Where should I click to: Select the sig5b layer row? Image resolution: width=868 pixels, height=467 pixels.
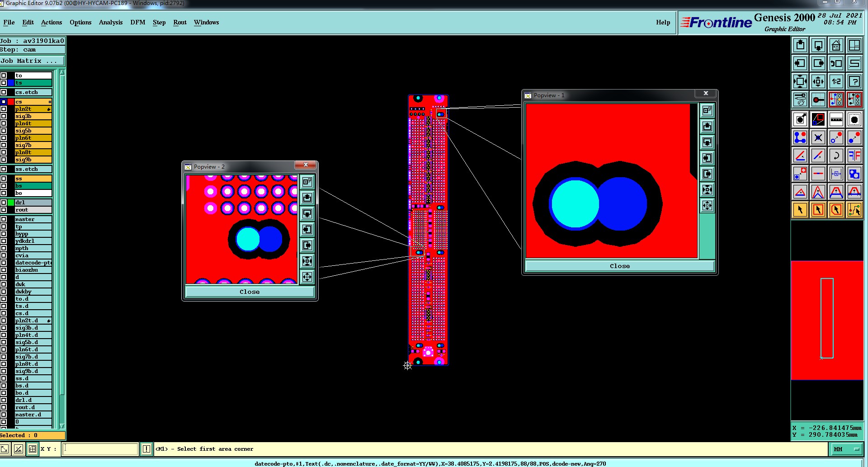pyautogui.click(x=33, y=131)
